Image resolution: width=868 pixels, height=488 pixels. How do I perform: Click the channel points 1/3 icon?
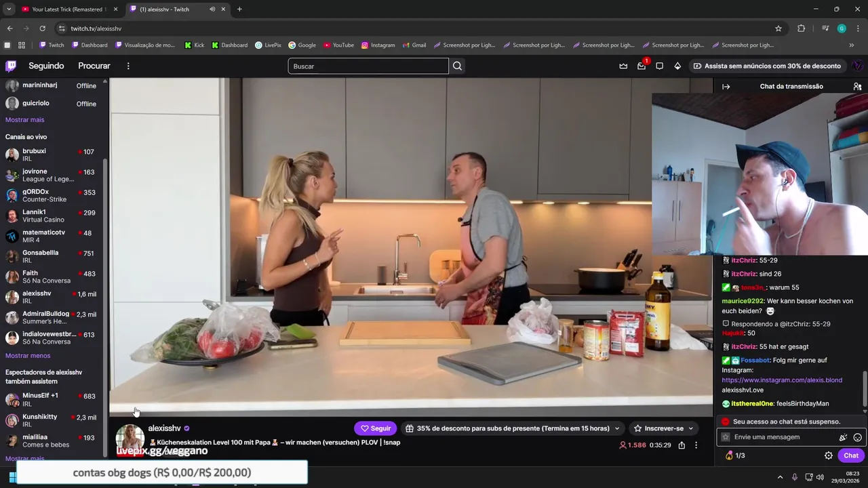tap(735, 455)
